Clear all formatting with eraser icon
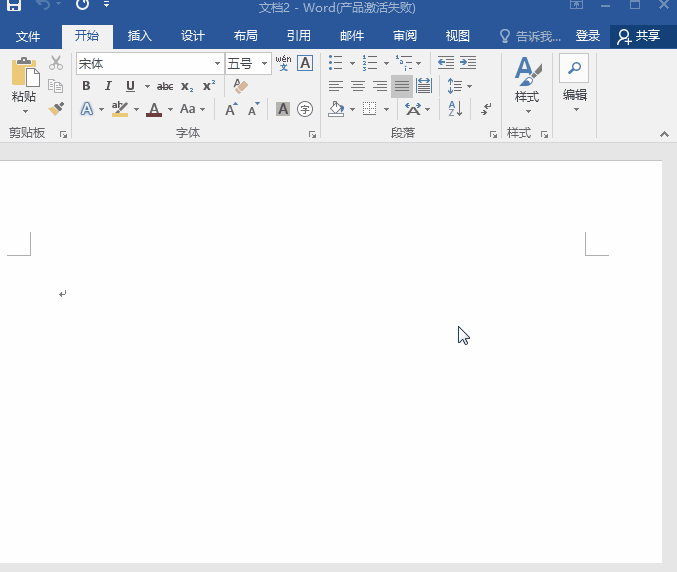 click(240, 86)
